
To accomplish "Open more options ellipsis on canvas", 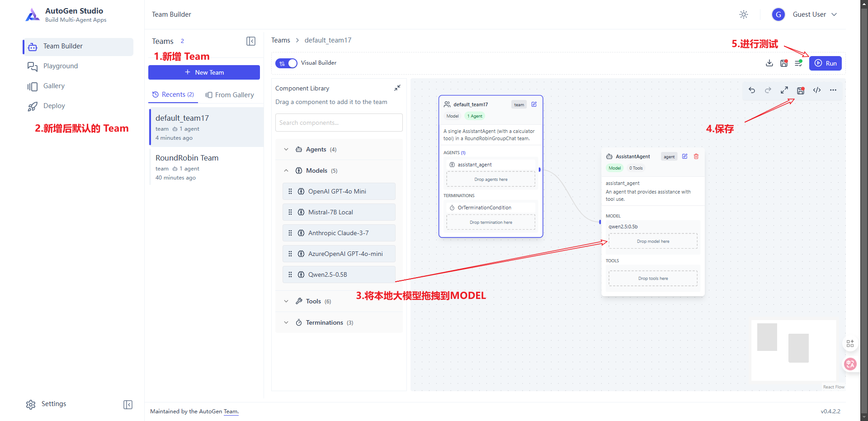I will (x=833, y=90).
